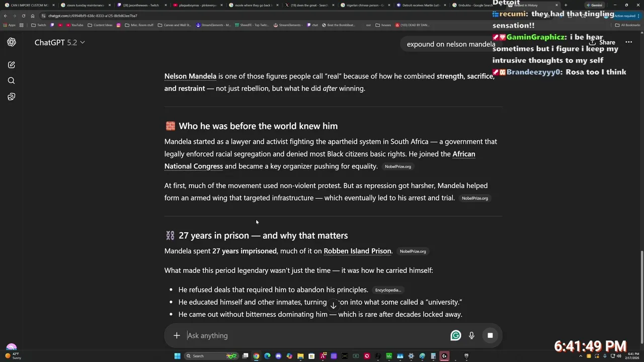The height and width of the screenshot is (362, 644).
Task: Open the Encyclopedia citation chip
Action: 388,290
